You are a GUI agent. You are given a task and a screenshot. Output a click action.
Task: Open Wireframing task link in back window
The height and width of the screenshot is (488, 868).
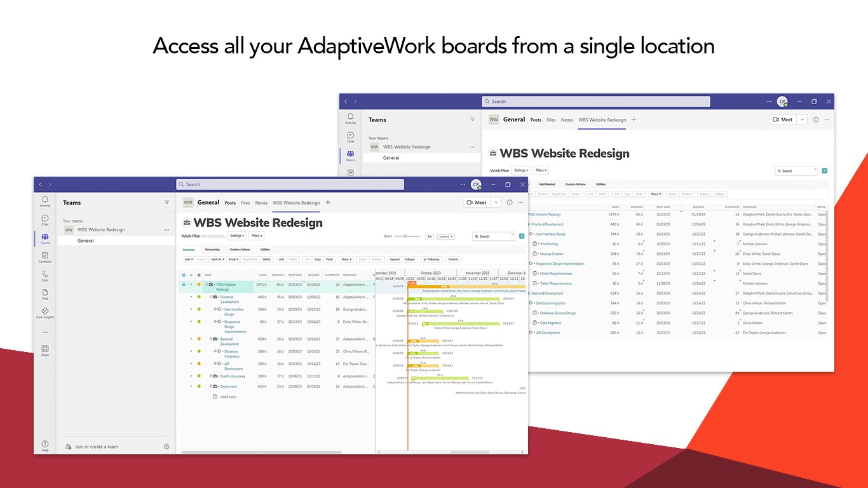point(549,244)
